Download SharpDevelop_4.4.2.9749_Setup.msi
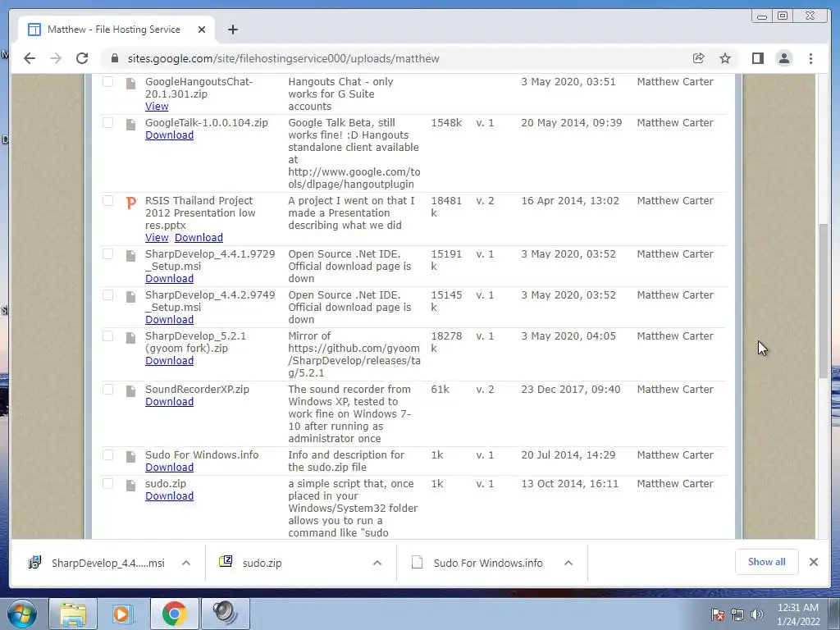Image resolution: width=840 pixels, height=630 pixels. pos(169,319)
